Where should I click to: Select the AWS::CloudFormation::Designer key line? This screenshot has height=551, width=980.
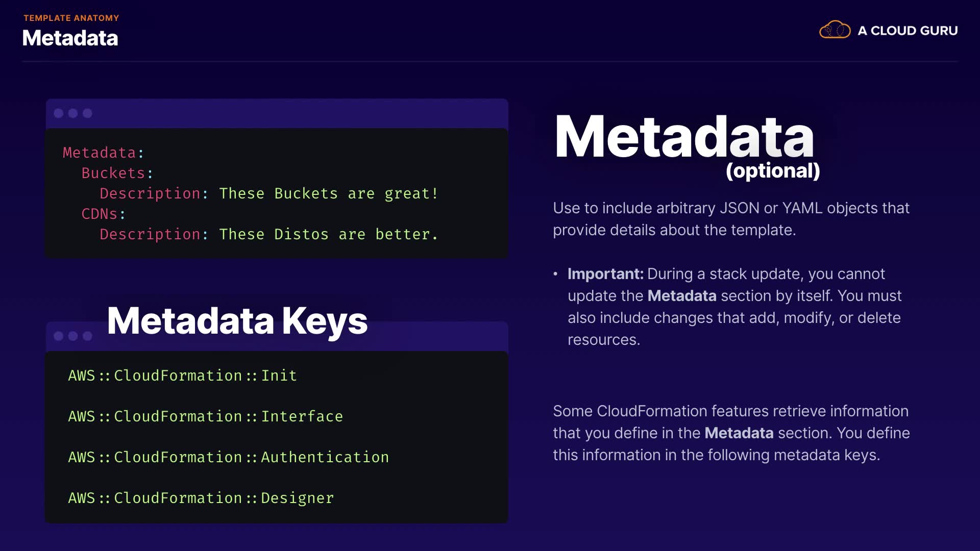click(201, 498)
